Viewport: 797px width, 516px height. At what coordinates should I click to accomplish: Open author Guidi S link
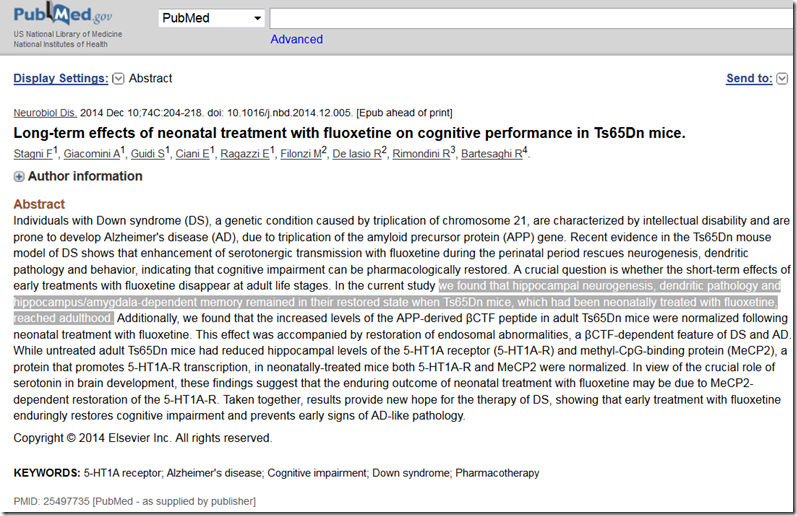pyautogui.click(x=147, y=154)
